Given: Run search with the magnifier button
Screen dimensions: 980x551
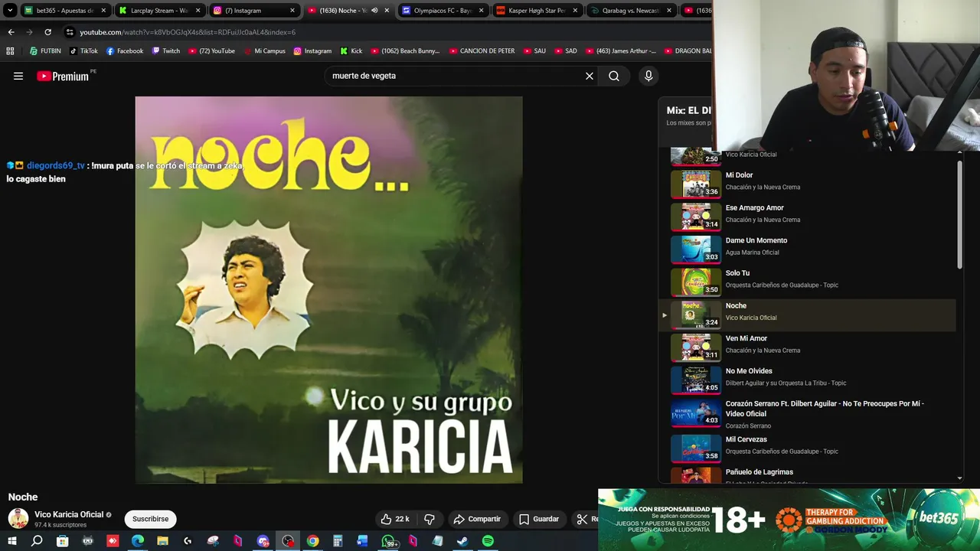Looking at the screenshot, I should tap(614, 76).
